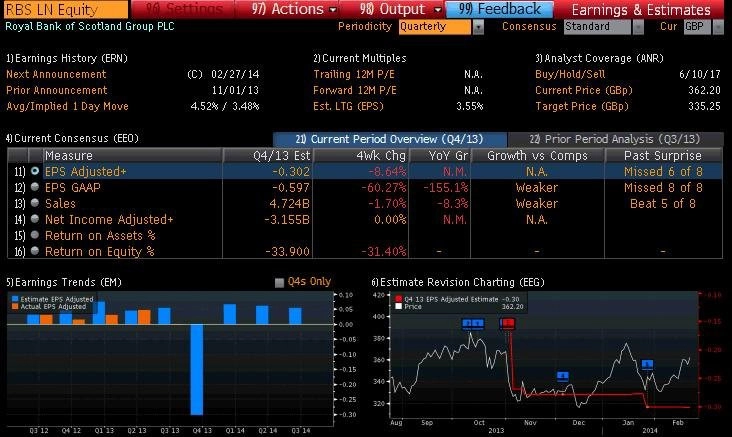
Task: Click the arrow beside the Standard field
Action: click(638, 28)
